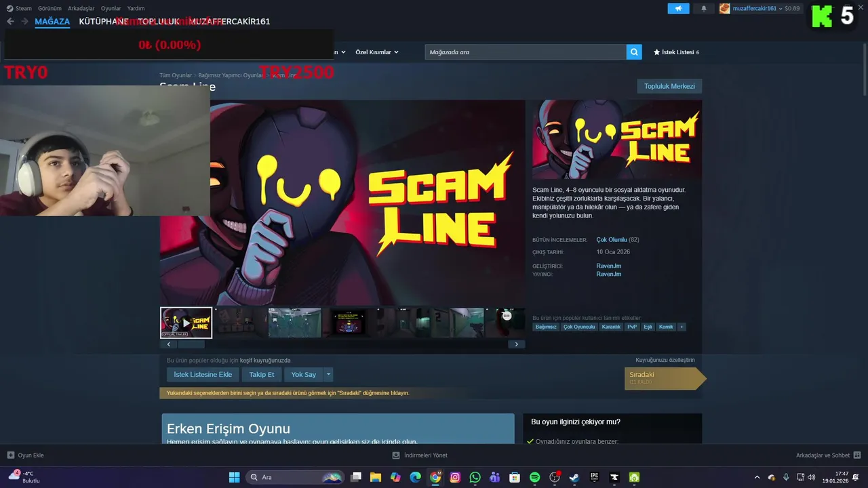Go to the Sıradaki queue item
The image size is (868, 488).
[665, 378]
